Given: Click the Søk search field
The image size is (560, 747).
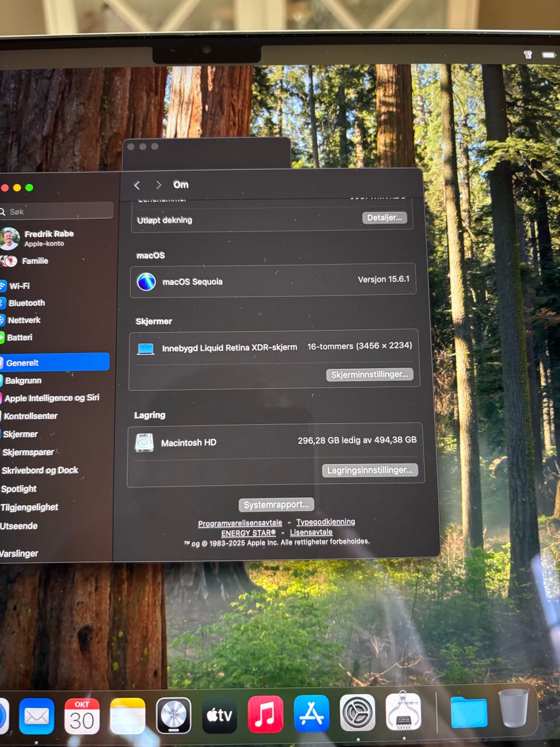Looking at the screenshot, I should (57, 211).
